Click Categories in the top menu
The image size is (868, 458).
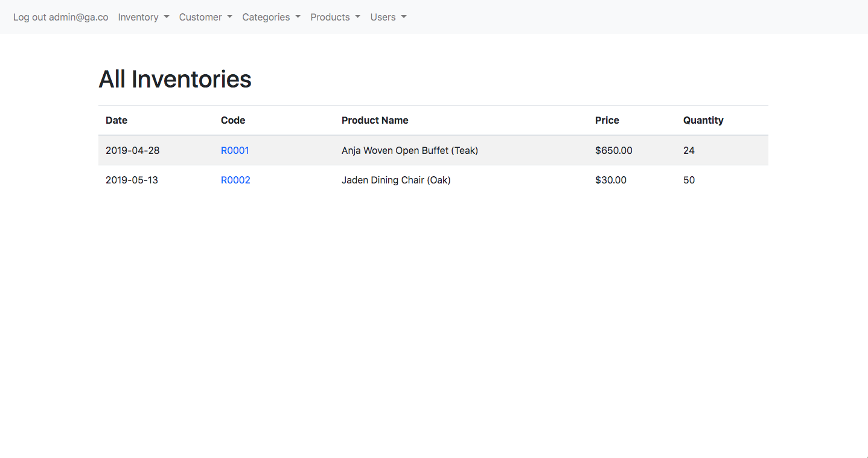[x=266, y=17]
